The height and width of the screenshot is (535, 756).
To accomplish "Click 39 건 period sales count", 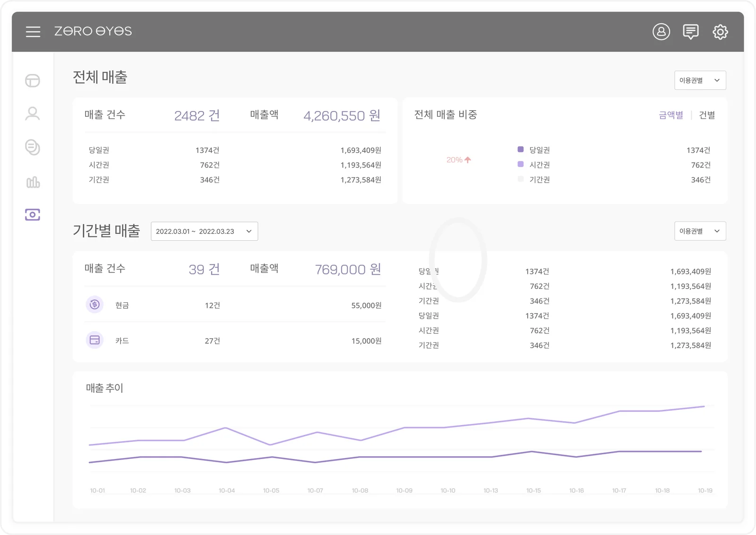I will click(x=204, y=270).
